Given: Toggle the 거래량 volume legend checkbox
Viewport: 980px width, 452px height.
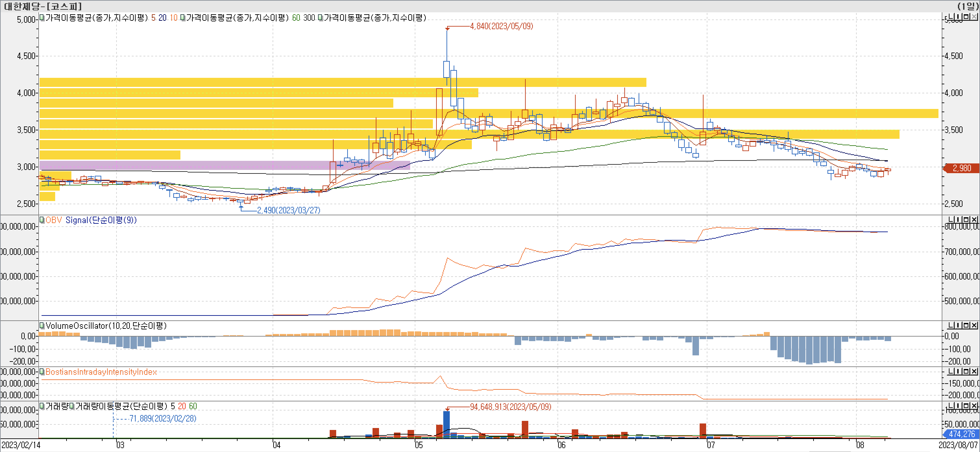Looking at the screenshot, I should (42, 406).
